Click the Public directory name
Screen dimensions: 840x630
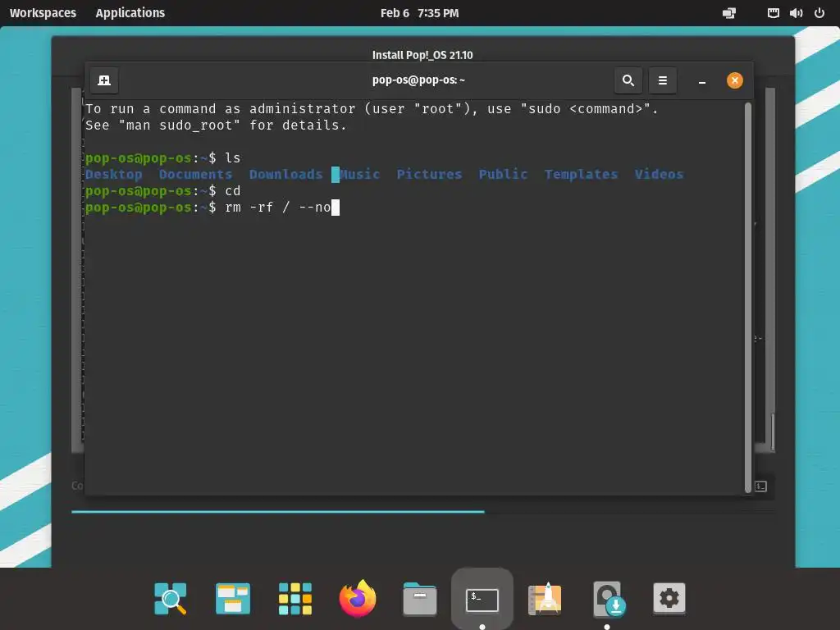503,175
